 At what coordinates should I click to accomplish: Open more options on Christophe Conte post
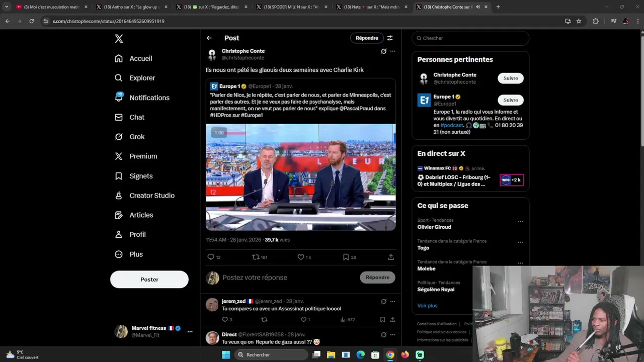click(x=393, y=51)
